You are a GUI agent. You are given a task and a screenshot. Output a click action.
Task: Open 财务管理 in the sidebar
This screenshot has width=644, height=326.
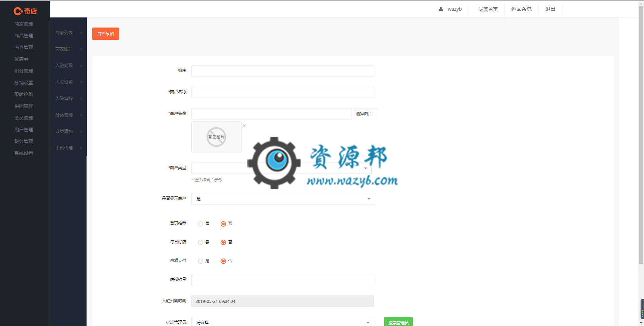(x=24, y=141)
